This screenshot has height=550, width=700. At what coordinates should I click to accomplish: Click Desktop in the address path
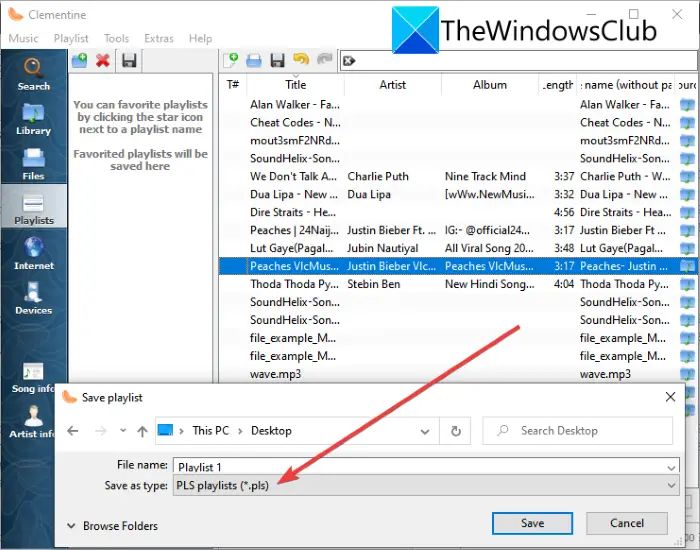[271, 431]
